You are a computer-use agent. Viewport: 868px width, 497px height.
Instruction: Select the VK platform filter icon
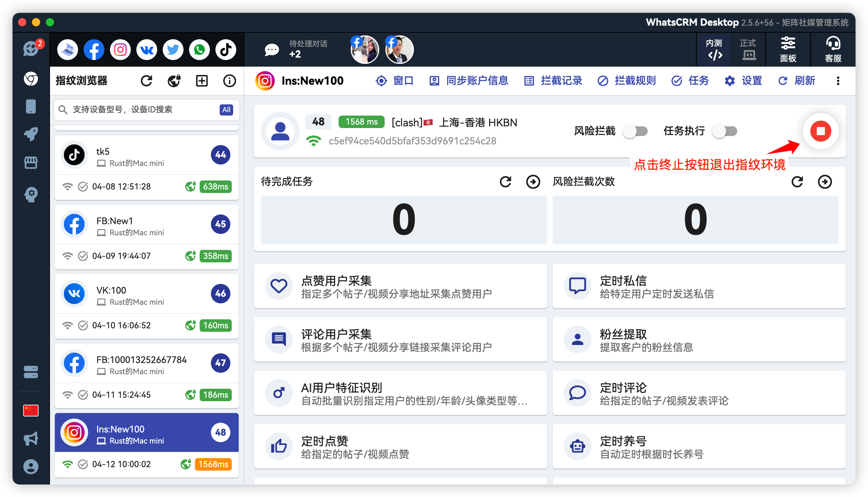click(x=146, y=49)
